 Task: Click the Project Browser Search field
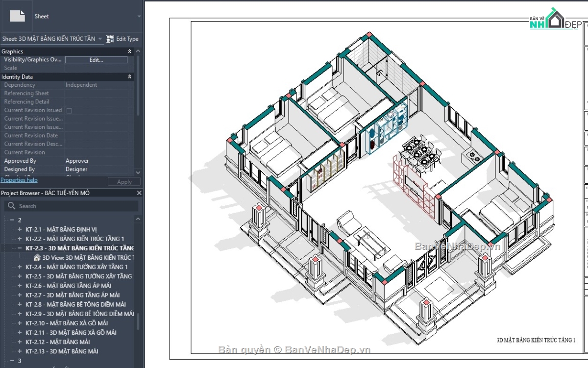(x=71, y=206)
